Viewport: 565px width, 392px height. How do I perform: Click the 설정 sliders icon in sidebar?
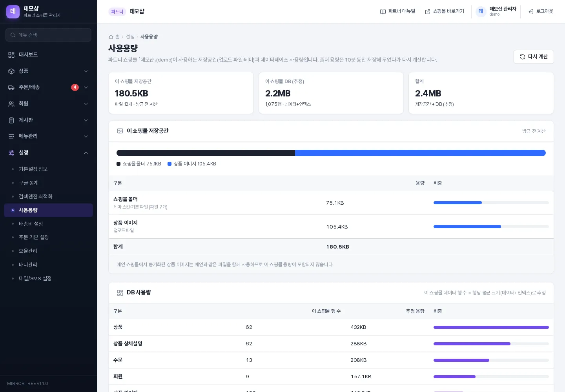(11, 153)
